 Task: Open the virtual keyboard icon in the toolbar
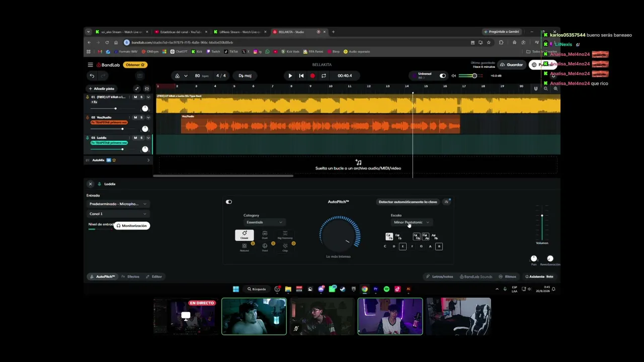140,76
